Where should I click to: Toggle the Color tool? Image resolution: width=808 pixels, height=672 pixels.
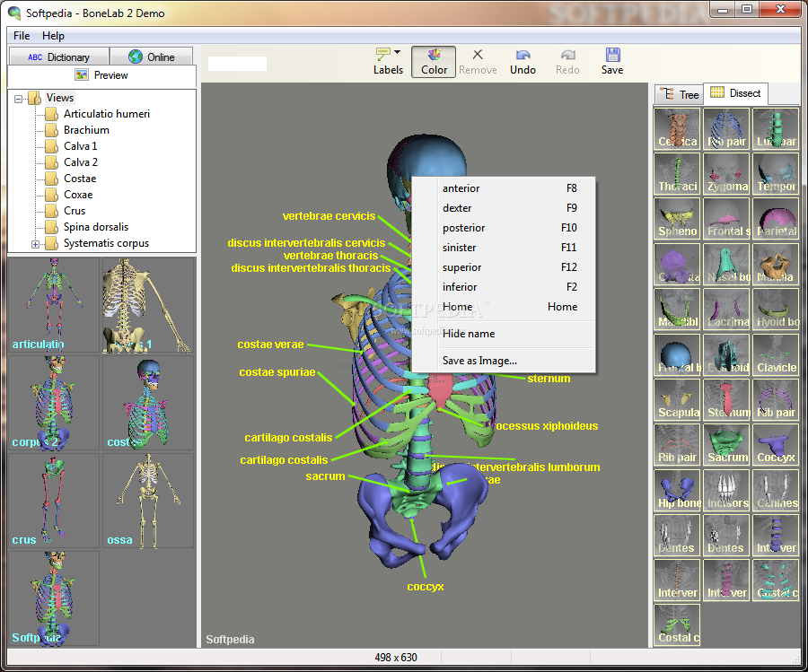coord(434,62)
